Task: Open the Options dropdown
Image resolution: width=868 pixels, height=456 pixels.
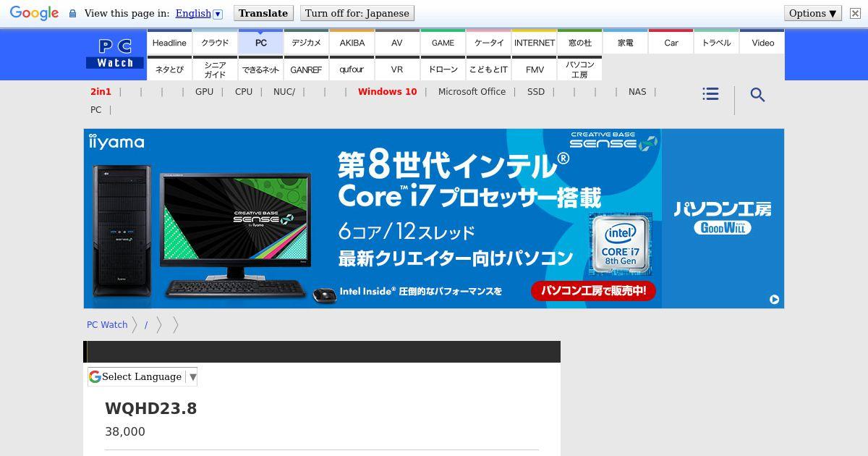Action: coord(813,13)
